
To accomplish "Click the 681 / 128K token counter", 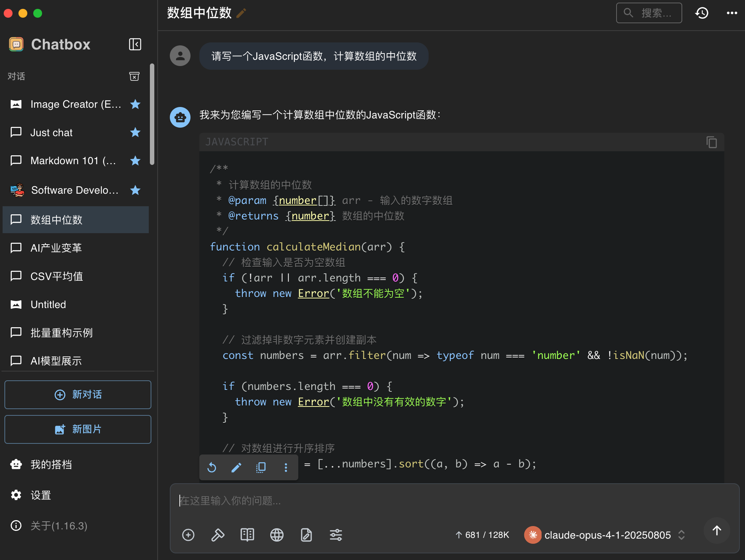I will pos(482,535).
